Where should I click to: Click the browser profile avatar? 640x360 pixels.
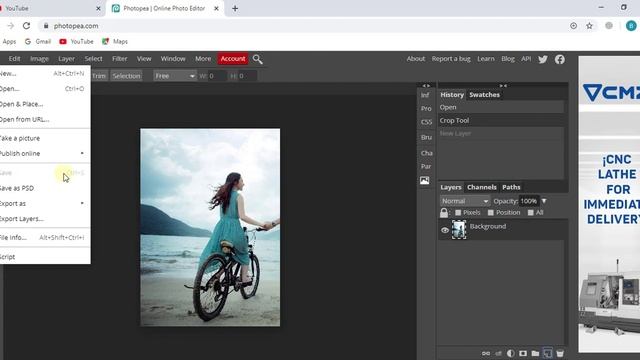631,26
